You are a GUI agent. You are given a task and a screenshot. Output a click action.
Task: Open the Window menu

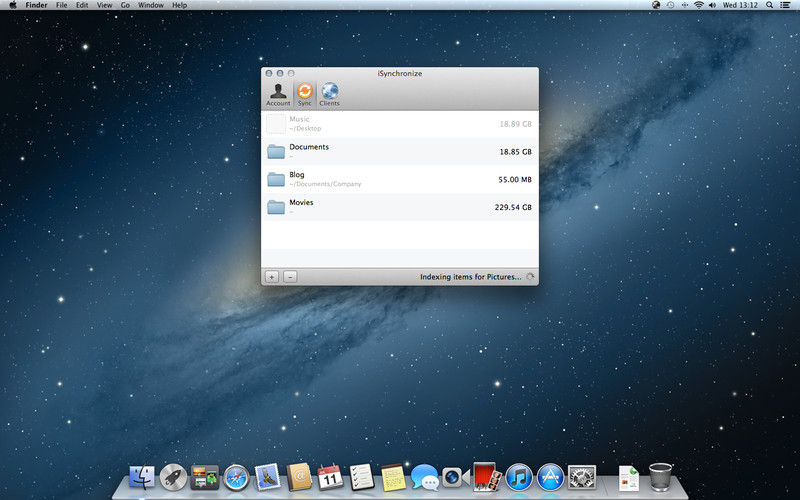tap(151, 5)
